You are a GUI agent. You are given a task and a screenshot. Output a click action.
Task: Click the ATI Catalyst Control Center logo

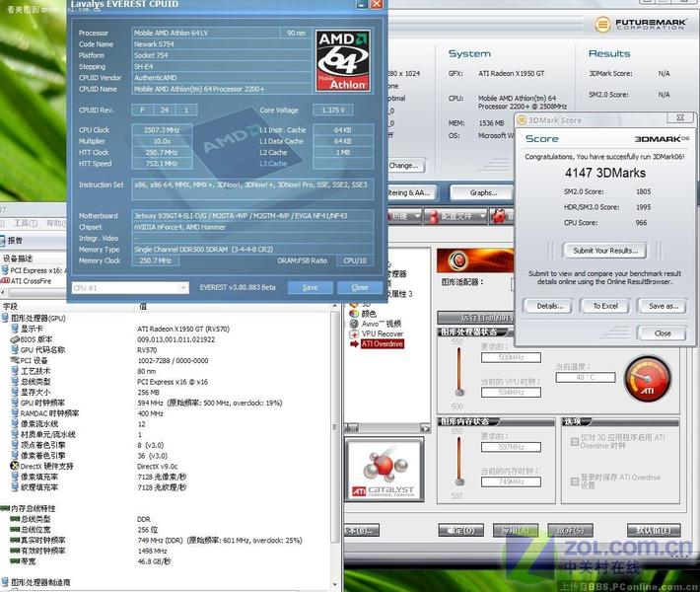pos(384,469)
